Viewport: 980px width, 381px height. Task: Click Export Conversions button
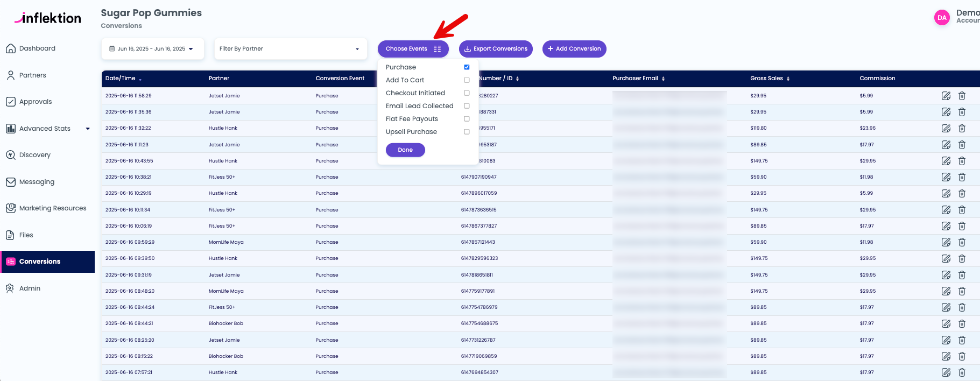(496, 49)
